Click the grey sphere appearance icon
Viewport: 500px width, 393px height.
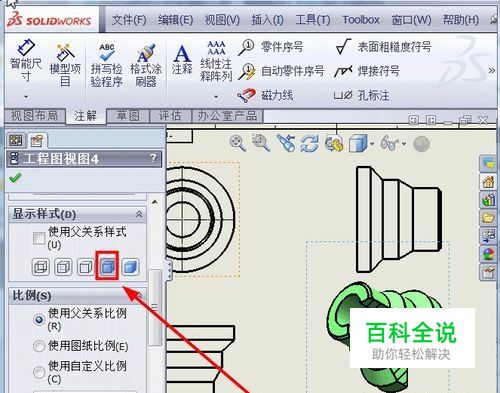[421, 144]
